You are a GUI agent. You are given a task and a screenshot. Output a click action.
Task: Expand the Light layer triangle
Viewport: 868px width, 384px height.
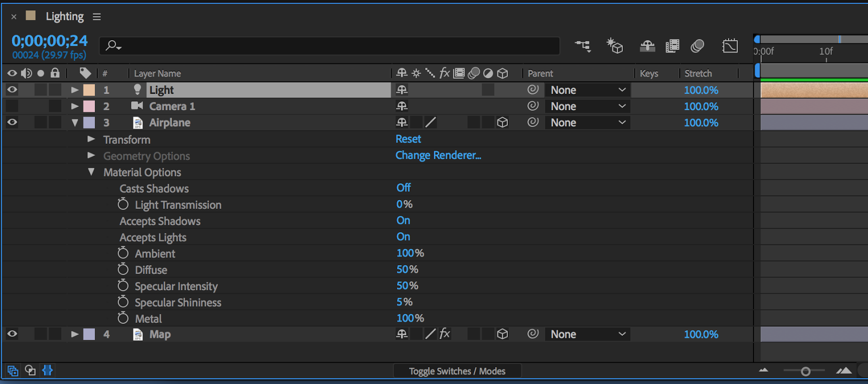coord(75,90)
